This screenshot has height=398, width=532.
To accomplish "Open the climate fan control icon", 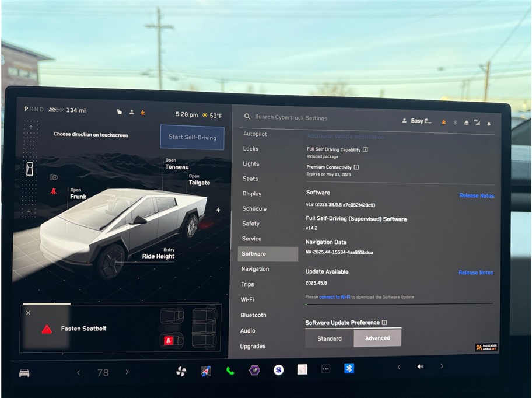I will pos(181,371).
